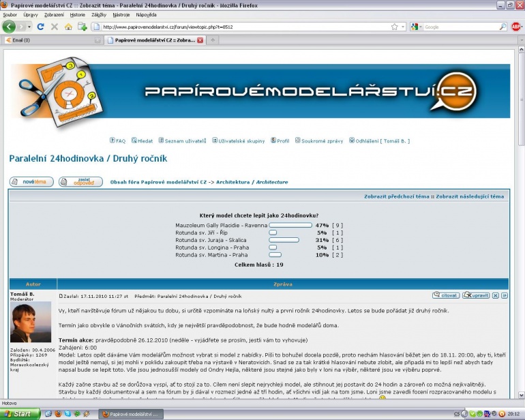Go to the home page icon
The height and width of the screenshot is (420, 525).
[68, 27]
